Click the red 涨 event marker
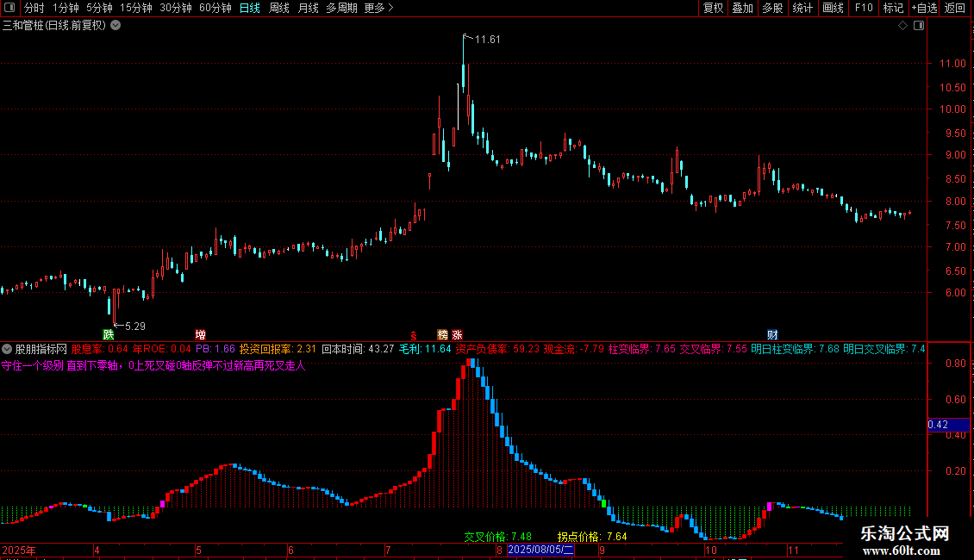 tap(457, 334)
